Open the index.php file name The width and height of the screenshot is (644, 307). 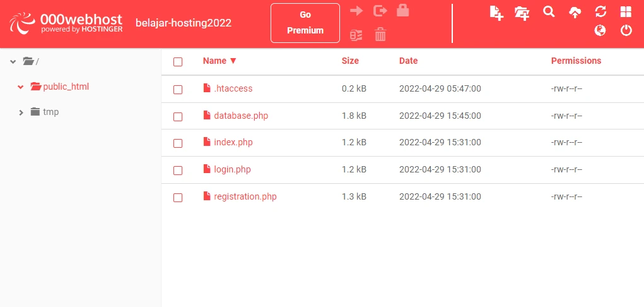(x=233, y=142)
